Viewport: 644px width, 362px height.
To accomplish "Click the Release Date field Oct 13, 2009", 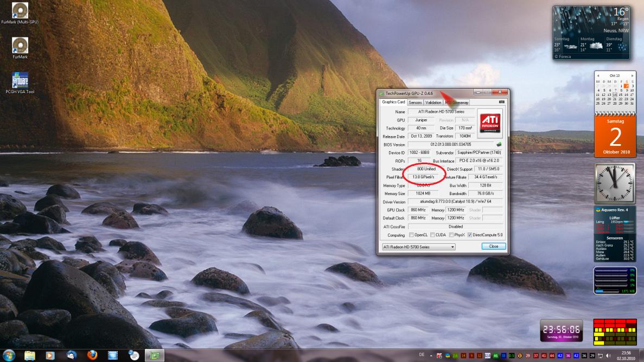I will [421, 136].
